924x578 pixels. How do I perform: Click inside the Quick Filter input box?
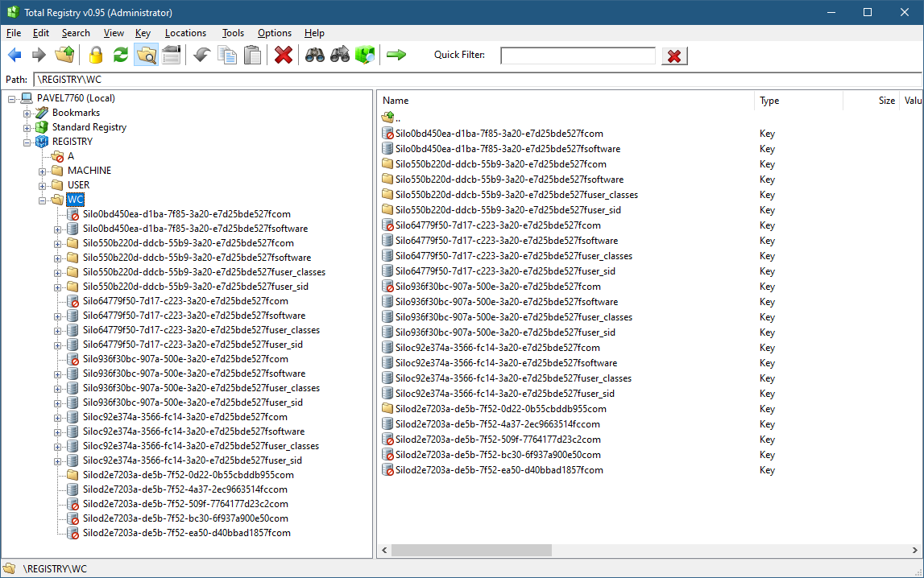point(578,55)
